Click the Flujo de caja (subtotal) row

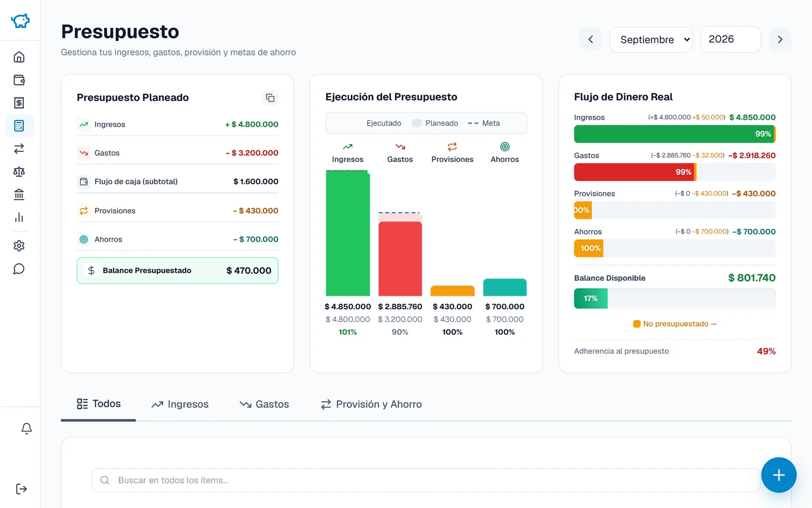pyautogui.click(x=178, y=181)
